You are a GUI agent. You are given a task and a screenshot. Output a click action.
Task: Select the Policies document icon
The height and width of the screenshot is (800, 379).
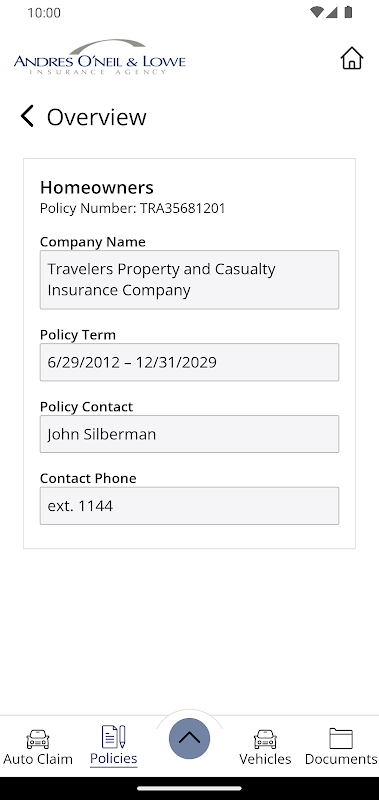pos(114,737)
